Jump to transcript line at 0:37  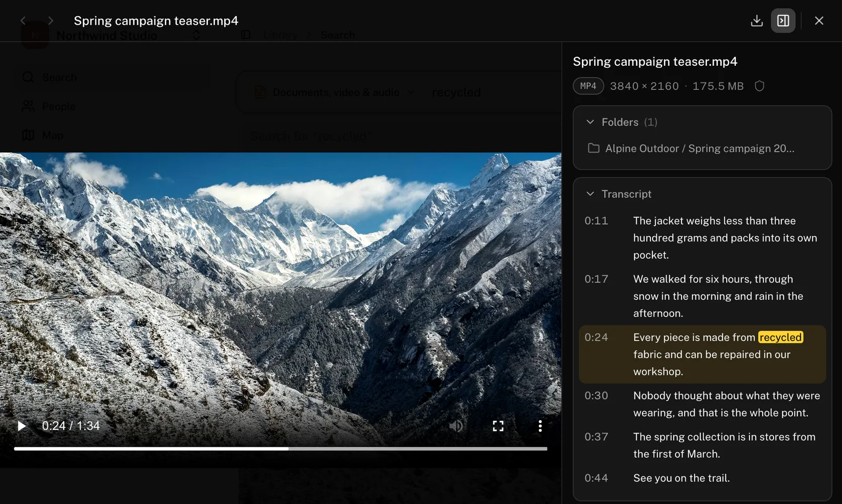click(702, 445)
